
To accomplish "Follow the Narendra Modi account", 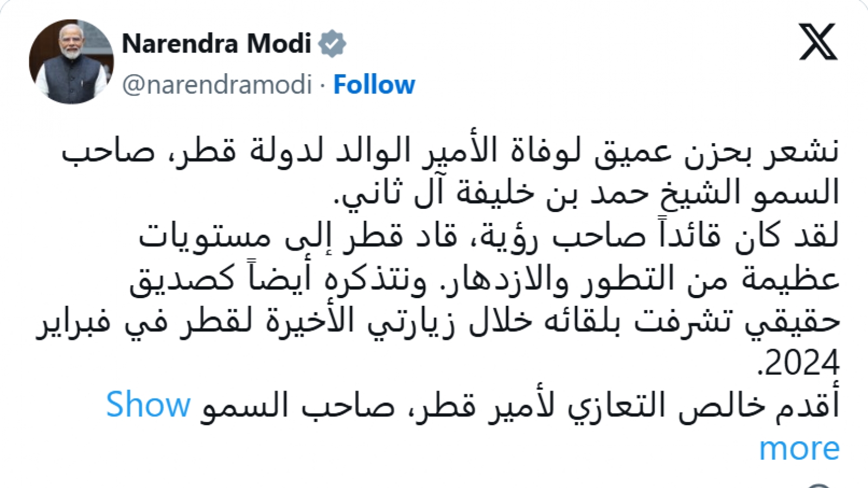I will click(374, 85).
